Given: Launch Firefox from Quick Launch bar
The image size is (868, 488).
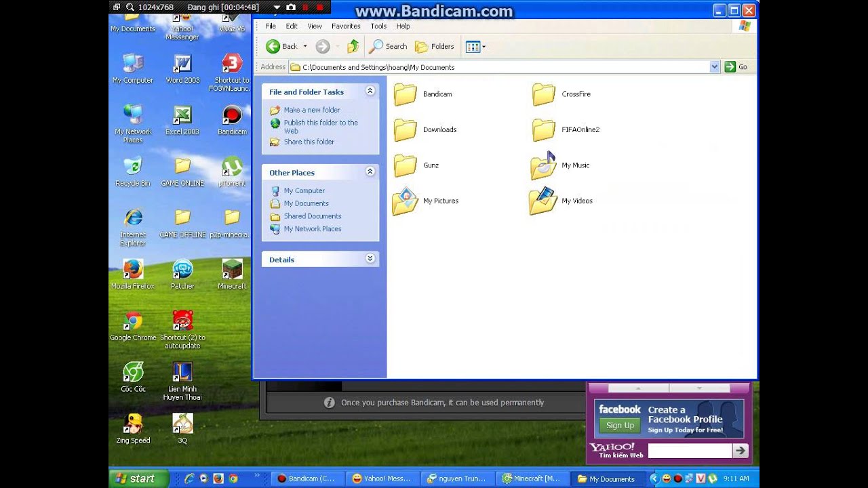Looking at the screenshot, I should coord(218,479).
